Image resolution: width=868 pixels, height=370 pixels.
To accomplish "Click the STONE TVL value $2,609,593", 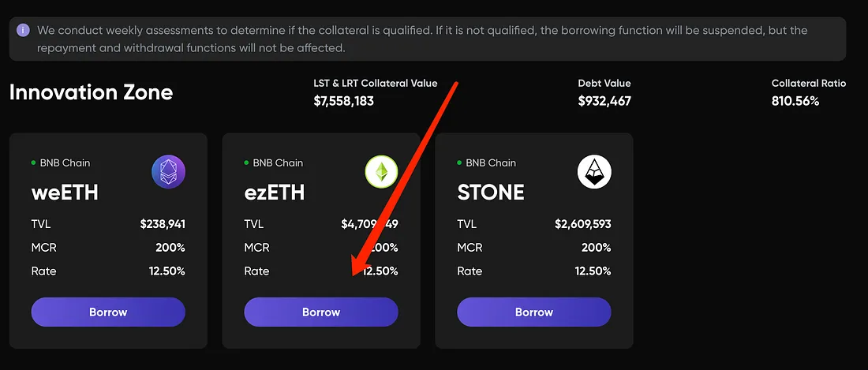I will point(583,224).
